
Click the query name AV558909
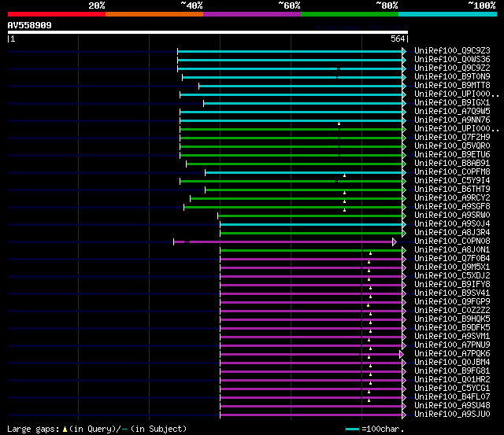click(30, 25)
